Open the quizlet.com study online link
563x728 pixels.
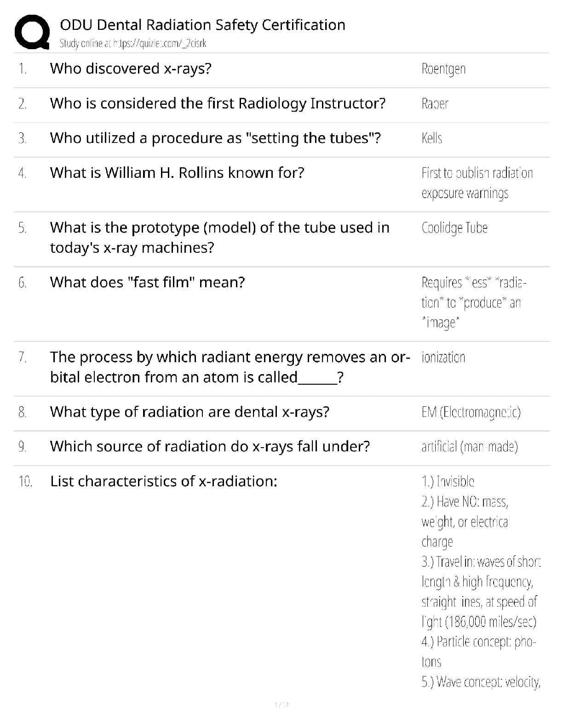pyautogui.click(x=133, y=44)
